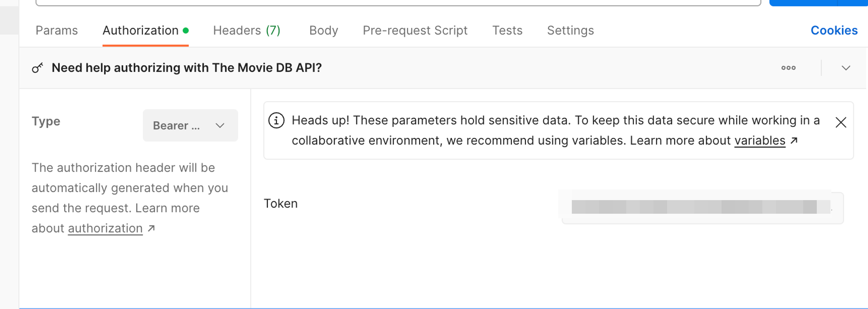Click the info icon in the heads-up banner

coord(276,120)
